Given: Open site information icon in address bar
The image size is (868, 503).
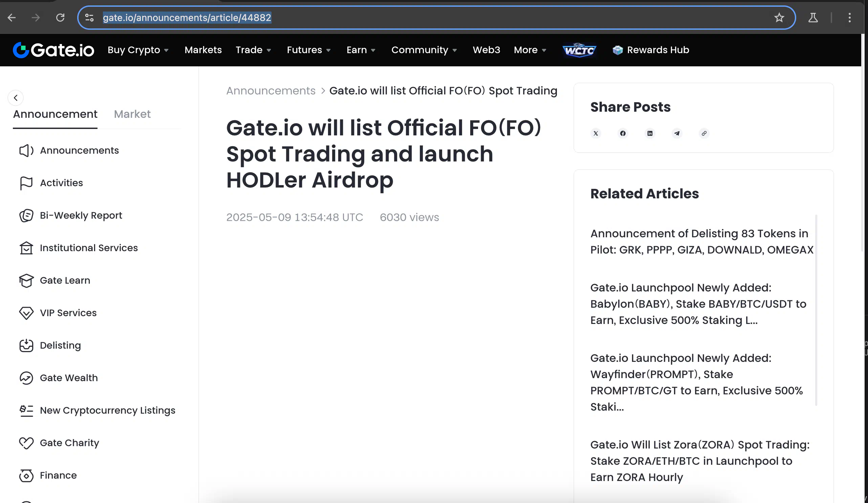Looking at the screenshot, I should tap(89, 18).
